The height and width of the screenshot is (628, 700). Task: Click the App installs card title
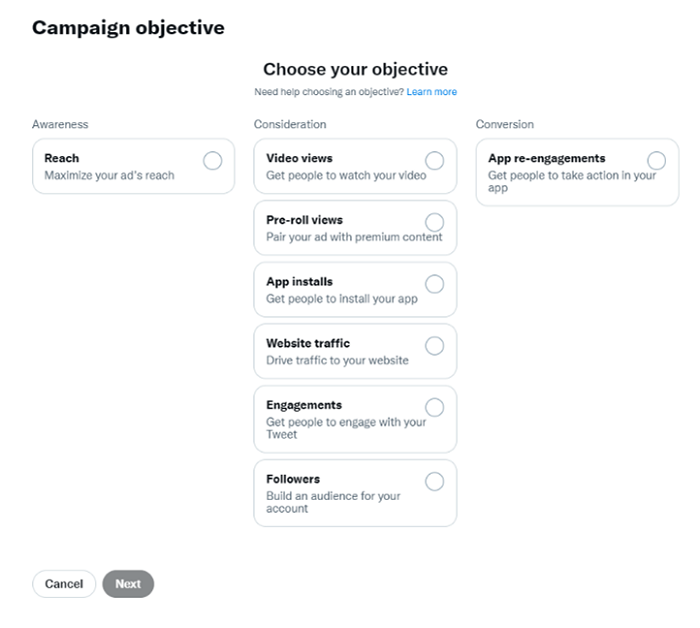[299, 282]
